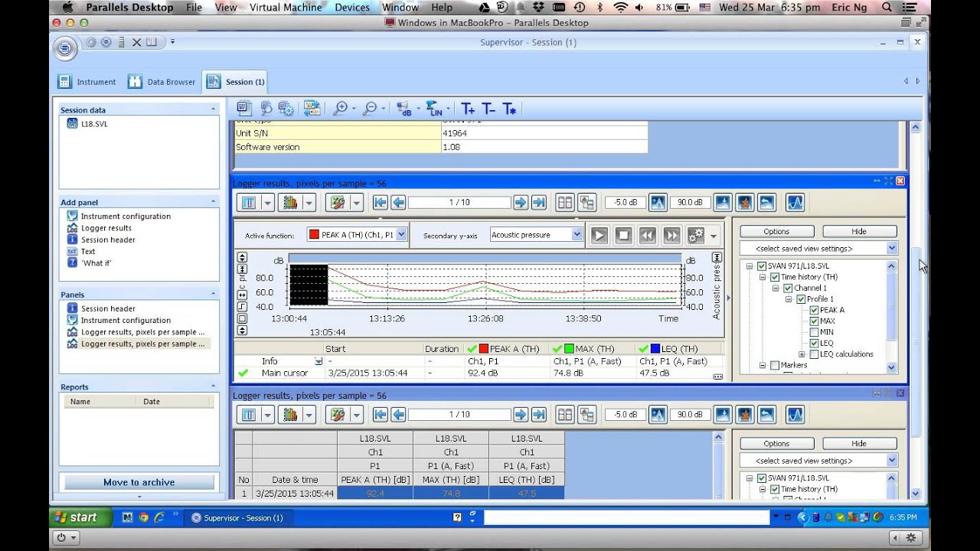Open the Info row dropdown arrow
The width and height of the screenshot is (980, 551).
point(318,361)
